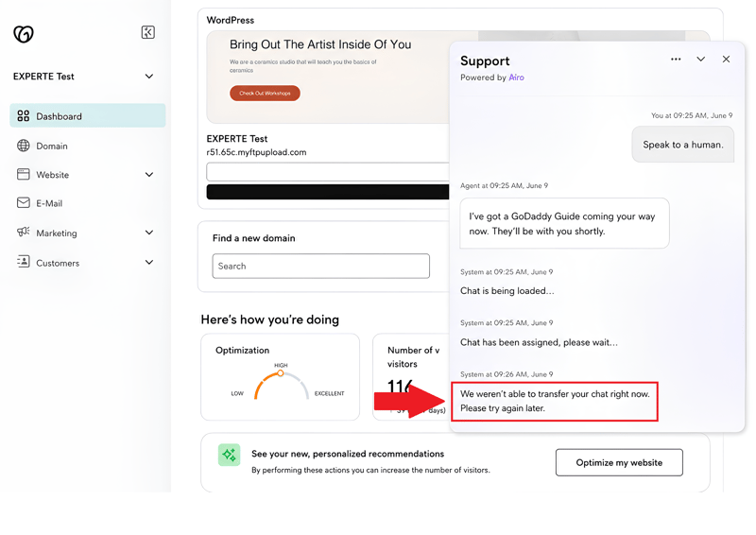This screenshot has width=756, height=535.
Task: Collapse the sidebar with the arrow icon
Action: [148, 32]
